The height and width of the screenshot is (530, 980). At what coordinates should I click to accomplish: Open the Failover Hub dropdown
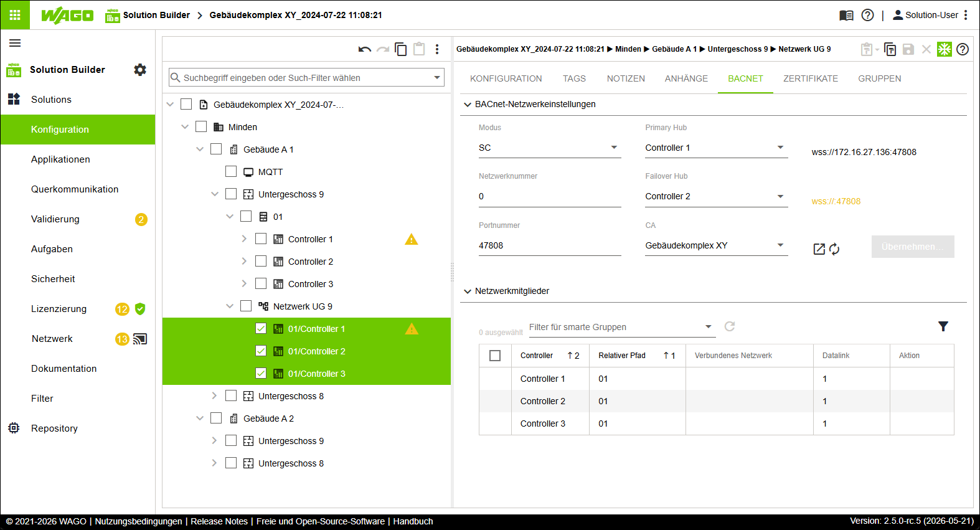coord(717,196)
